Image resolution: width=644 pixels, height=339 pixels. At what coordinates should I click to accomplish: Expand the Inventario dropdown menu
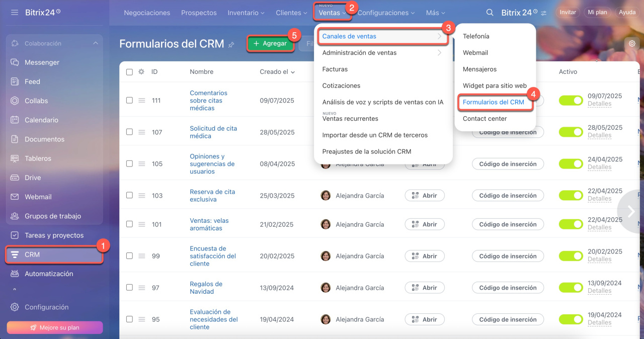point(246,13)
